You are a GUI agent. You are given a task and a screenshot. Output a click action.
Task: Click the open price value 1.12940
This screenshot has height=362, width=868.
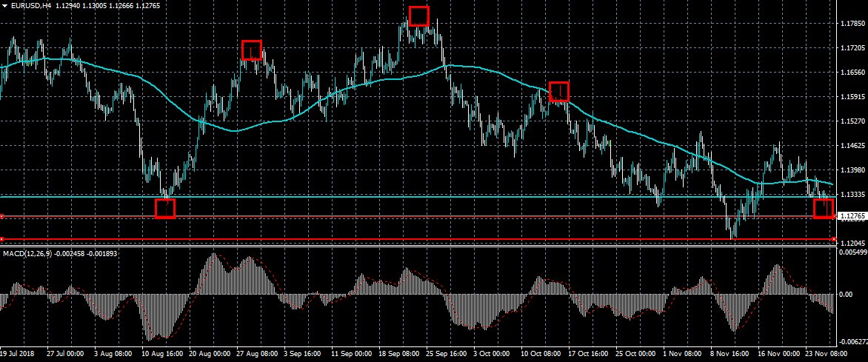tap(67, 6)
